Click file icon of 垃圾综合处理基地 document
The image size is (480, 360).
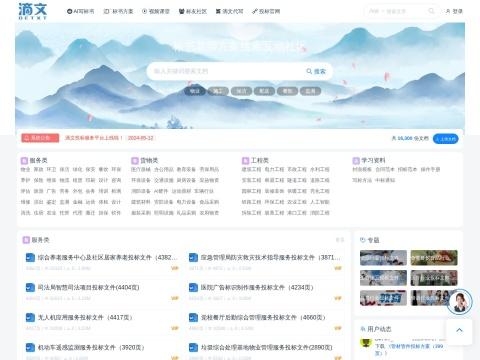tap(193, 348)
